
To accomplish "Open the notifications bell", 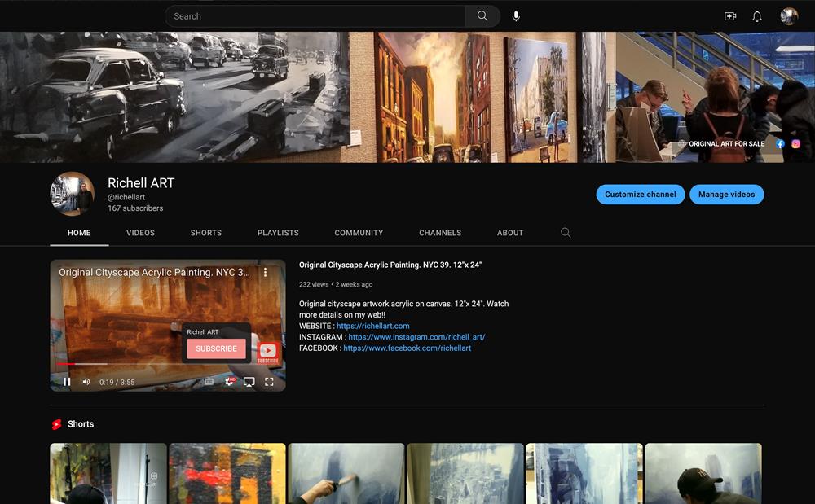I will click(757, 16).
